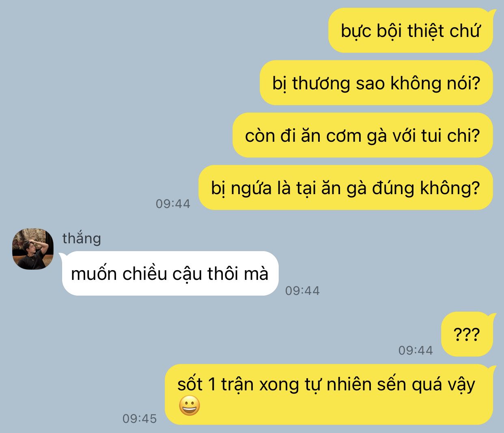Select the sender name 'thắng'
504x433 pixels.
tap(82, 238)
